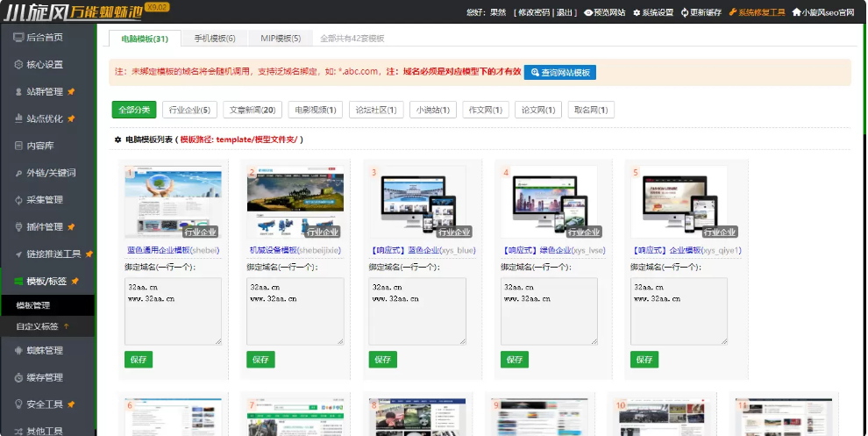Click the green icon beside 模板/标签
Image resolution: width=868 pixels, height=436 pixels.
[18, 282]
